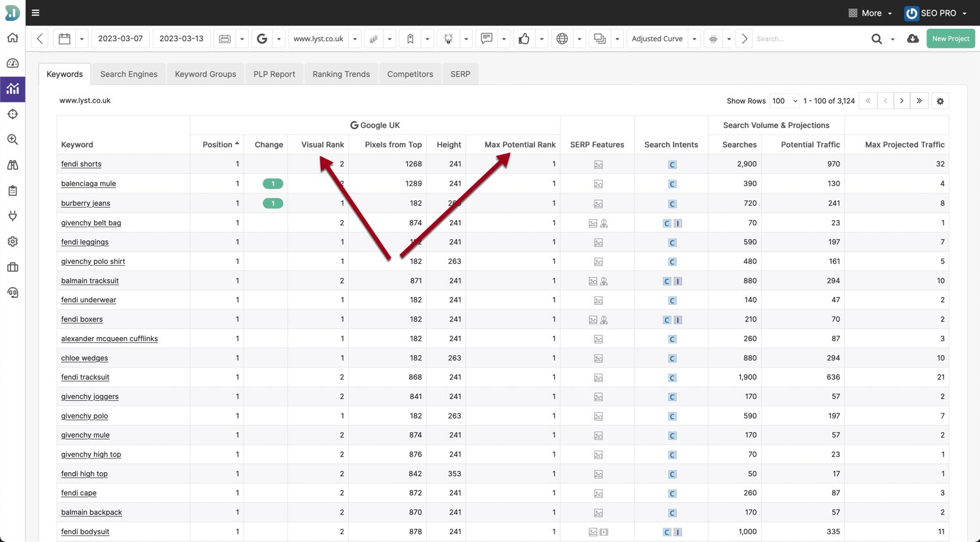This screenshot has height=542, width=980.
Task: Open the briefcase sidebar icon
Action: 12,267
